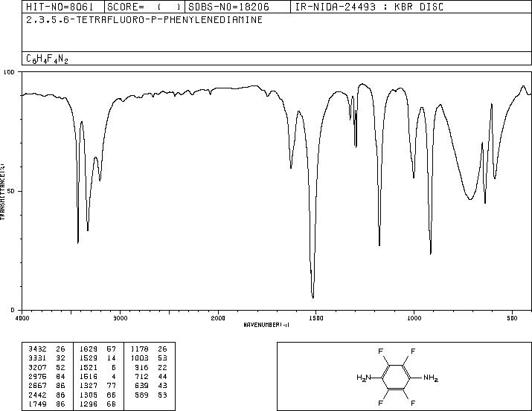This screenshot has height=411, width=532.
Task: Click the 50 transmittance axis label
Action: 12,191
